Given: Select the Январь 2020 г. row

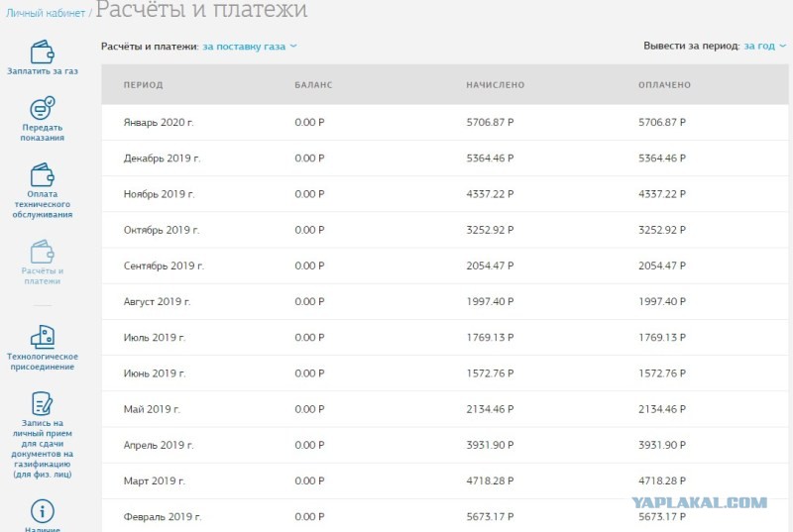Looking at the screenshot, I should point(445,122).
